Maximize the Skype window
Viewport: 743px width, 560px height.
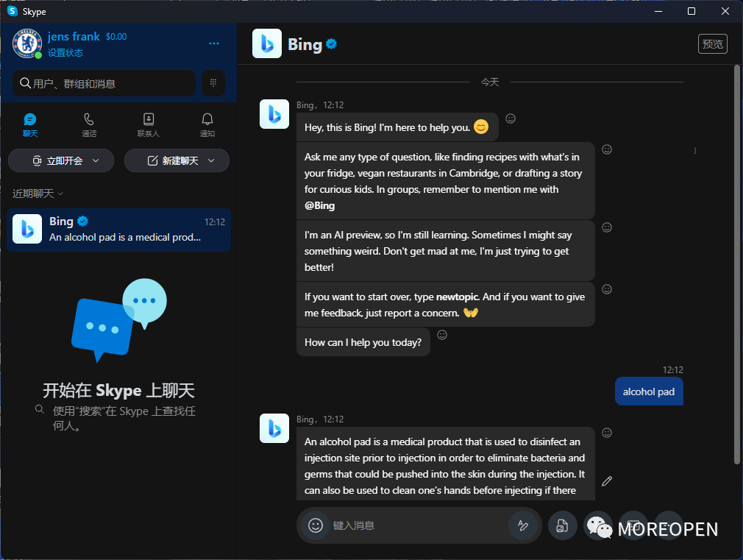[x=692, y=11]
